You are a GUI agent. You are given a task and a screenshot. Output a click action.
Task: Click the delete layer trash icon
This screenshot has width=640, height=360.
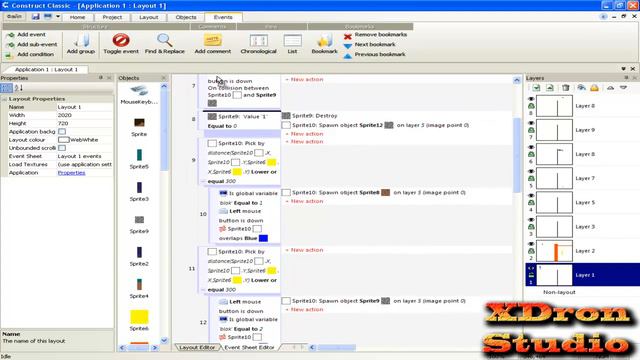click(x=566, y=88)
